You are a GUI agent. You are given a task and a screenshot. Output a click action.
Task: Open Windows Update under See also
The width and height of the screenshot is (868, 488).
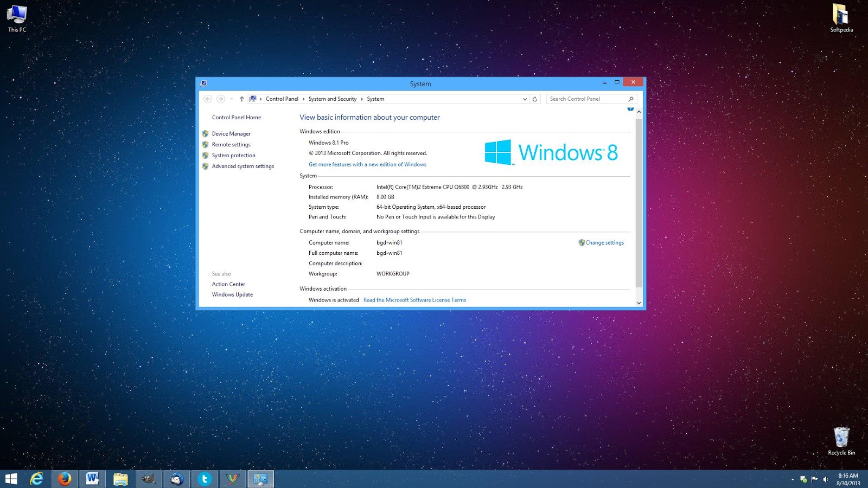pos(232,294)
